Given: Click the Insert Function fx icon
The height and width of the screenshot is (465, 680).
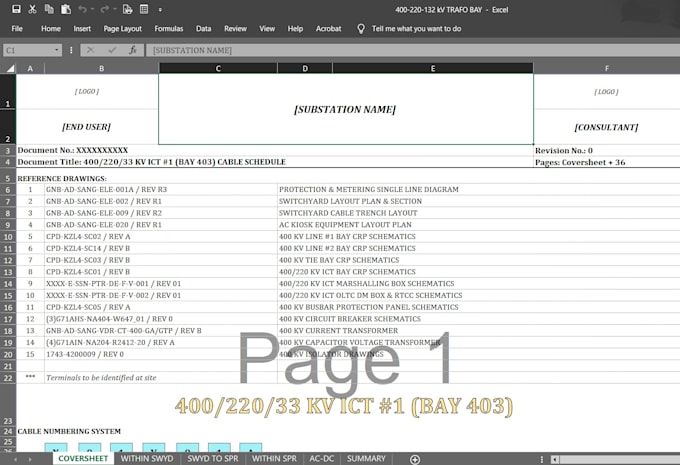Looking at the screenshot, I should tap(133, 50).
